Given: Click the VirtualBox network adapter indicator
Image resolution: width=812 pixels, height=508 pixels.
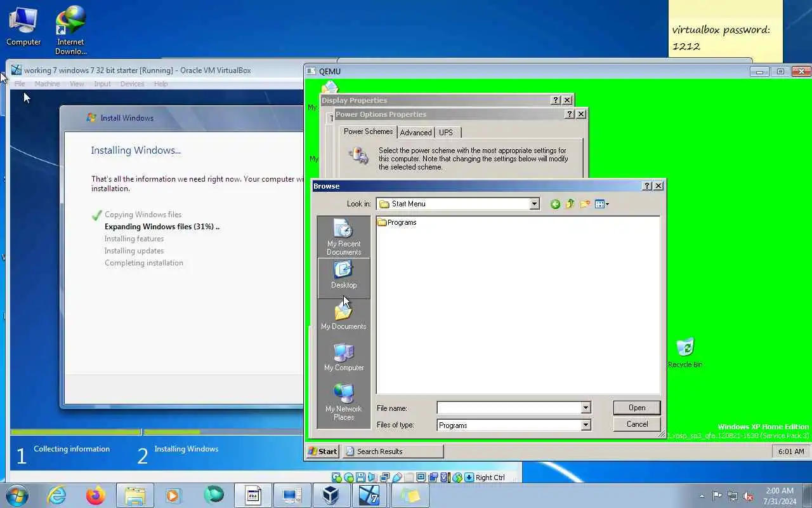Looking at the screenshot, I should pos(384,478).
